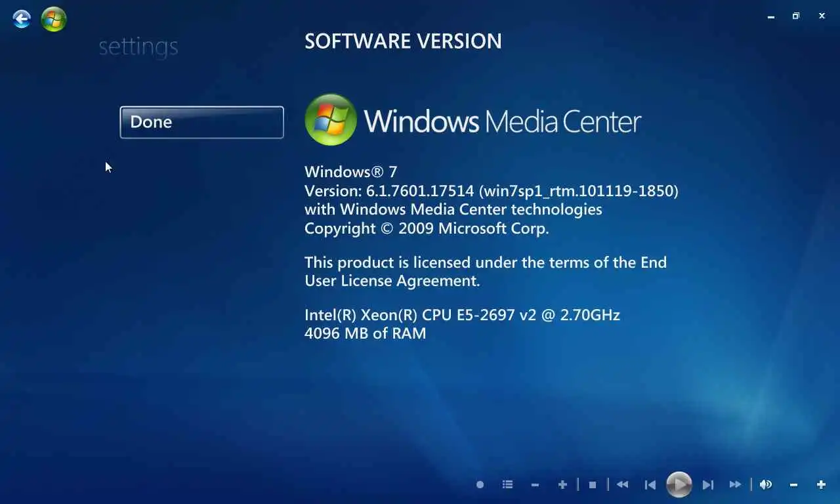This screenshot has width=840, height=504.
Task: Go back using the blue arrow icon
Action: pos(22,19)
